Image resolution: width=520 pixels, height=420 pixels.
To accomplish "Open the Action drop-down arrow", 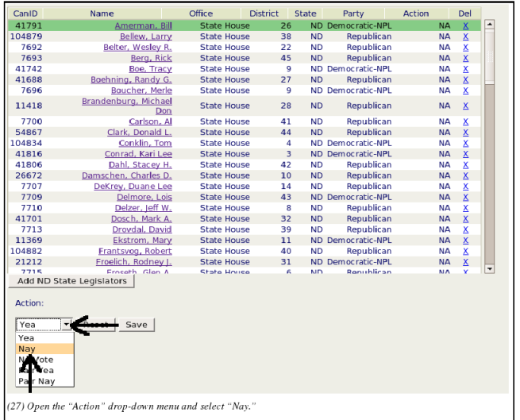I will click(x=66, y=325).
